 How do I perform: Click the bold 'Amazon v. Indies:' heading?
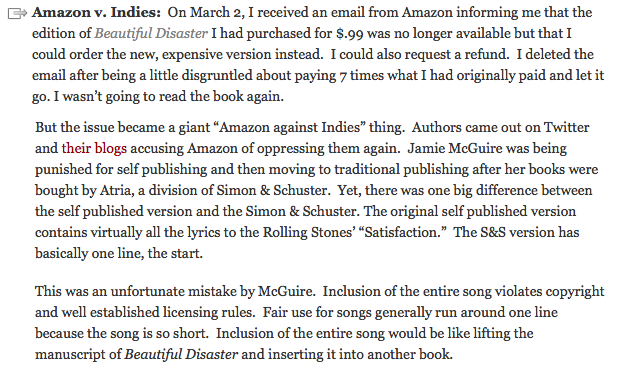[x=97, y=13]
